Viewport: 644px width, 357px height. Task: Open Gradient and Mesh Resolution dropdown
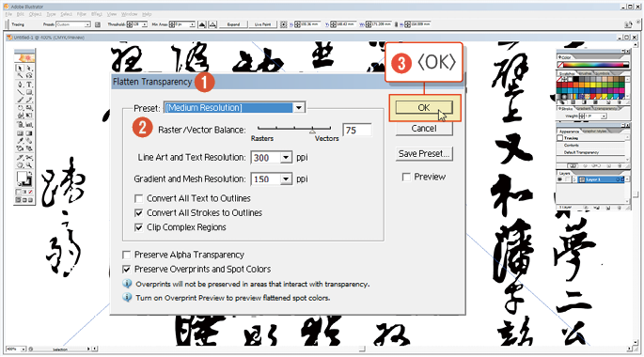tap(286, 179)
